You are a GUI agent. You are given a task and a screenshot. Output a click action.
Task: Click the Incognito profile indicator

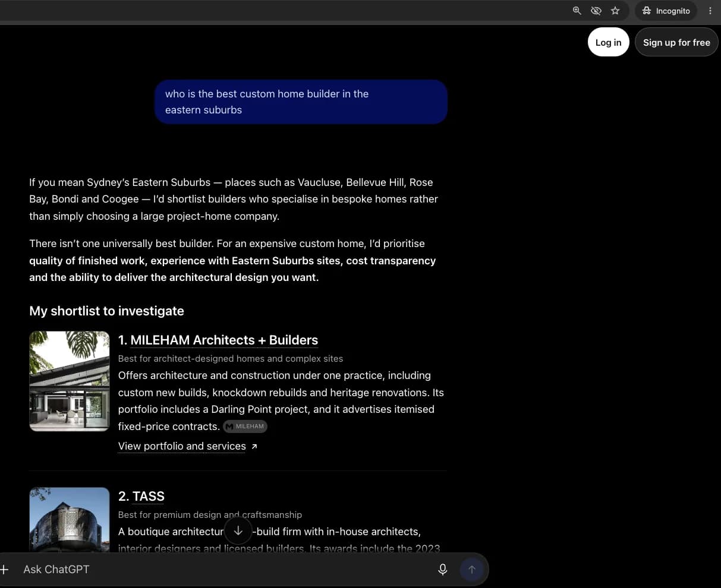pos(666,11)
